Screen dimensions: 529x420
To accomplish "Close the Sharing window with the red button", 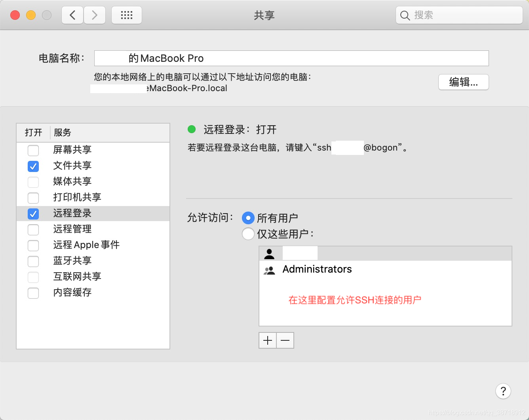I will pos(15,15).
